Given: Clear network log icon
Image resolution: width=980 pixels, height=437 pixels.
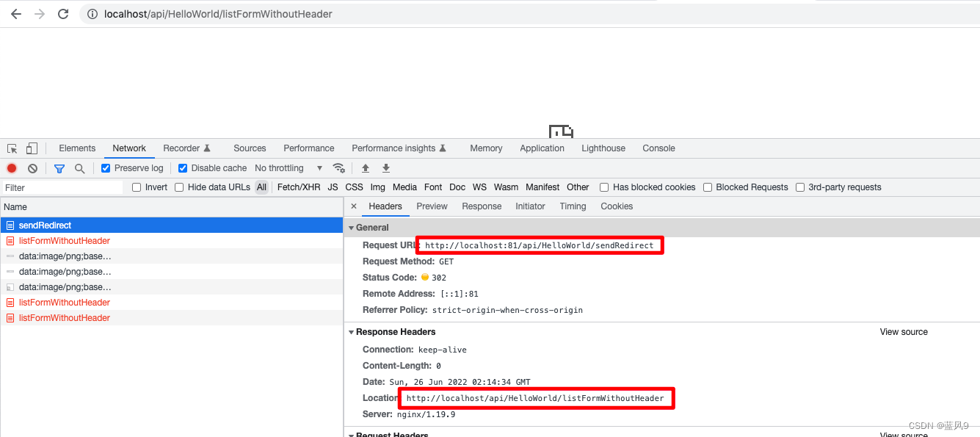Looking at the screenshot, I should coord(32,168).
